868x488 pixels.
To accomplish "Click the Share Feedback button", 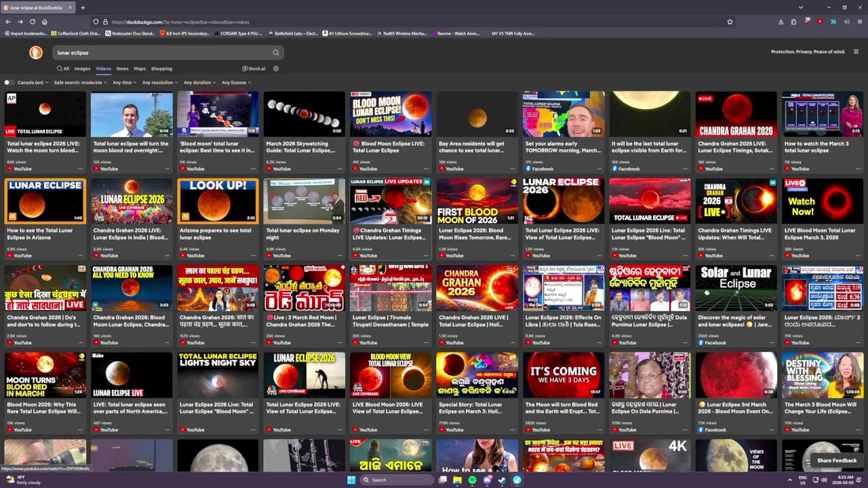I will click(x=836, y=460).
